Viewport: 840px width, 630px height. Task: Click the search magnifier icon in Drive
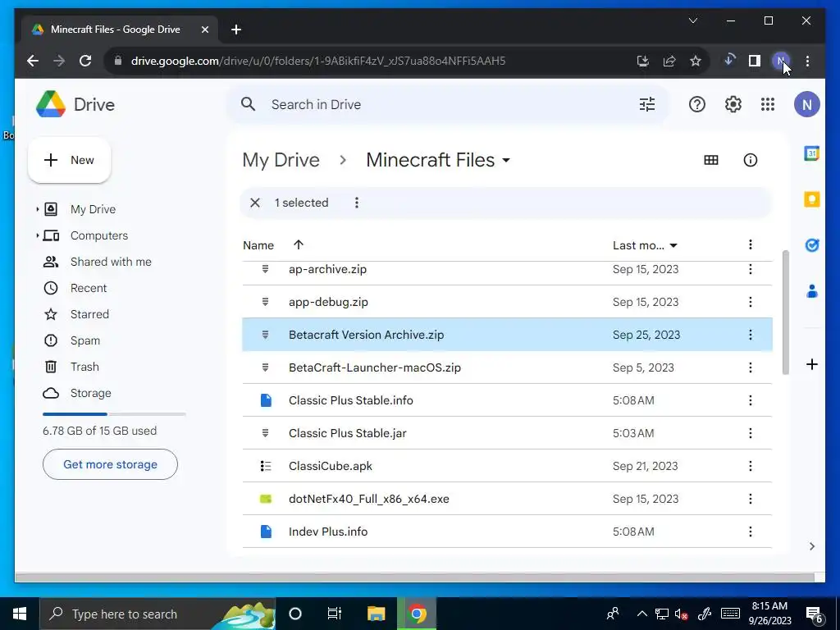point(248,104)
